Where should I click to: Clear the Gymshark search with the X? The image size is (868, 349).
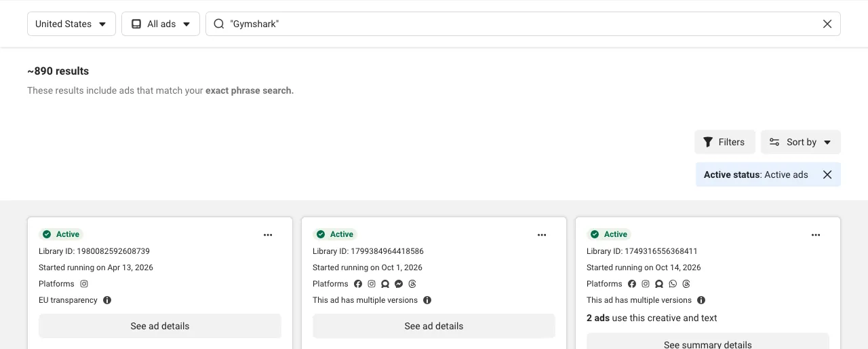click(827, 24)
